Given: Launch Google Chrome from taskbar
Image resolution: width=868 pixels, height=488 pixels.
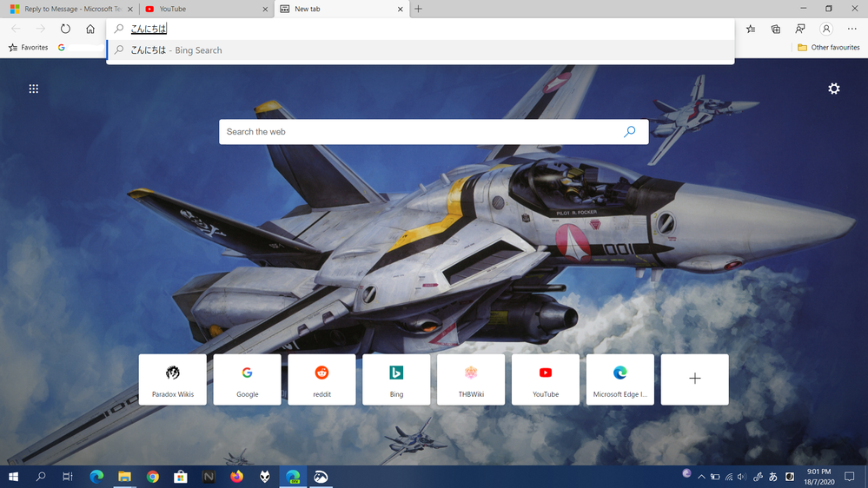Looking at the screenshot, I should tap(153, 477).
